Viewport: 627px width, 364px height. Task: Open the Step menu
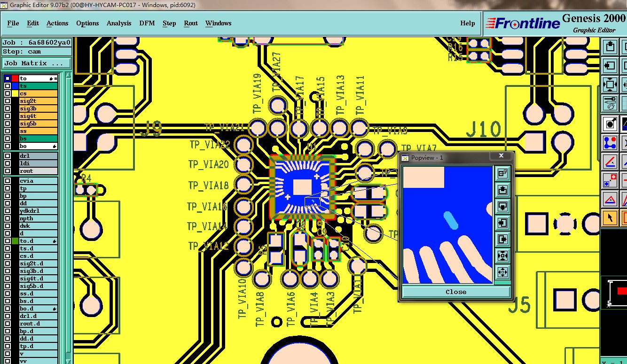coord(169,23)
